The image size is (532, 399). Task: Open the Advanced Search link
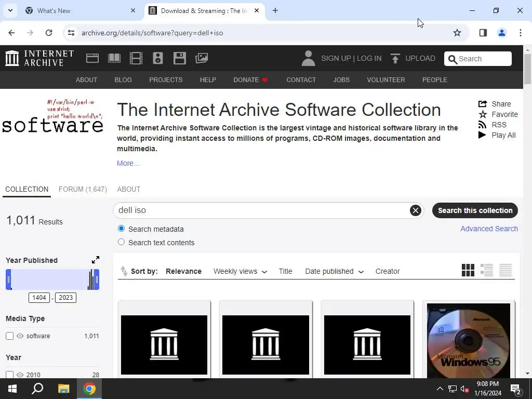click(x=489, y=229)
